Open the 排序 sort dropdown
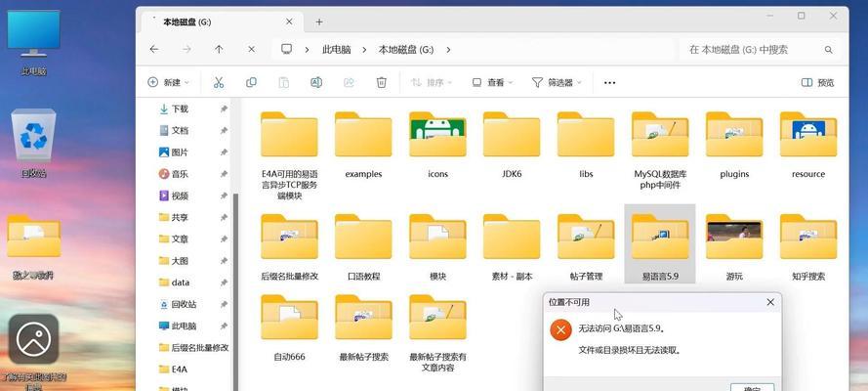 432,82
